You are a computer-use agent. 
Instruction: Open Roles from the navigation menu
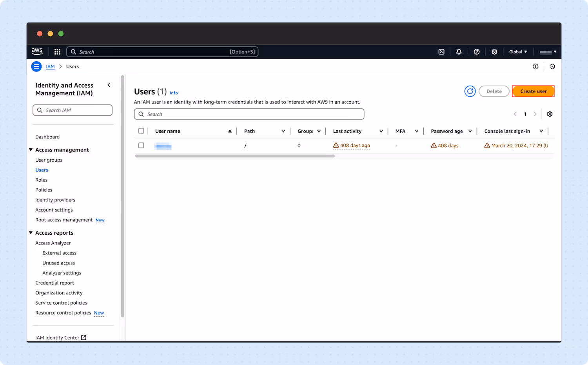pyautogui.click(x=41, y=180)
